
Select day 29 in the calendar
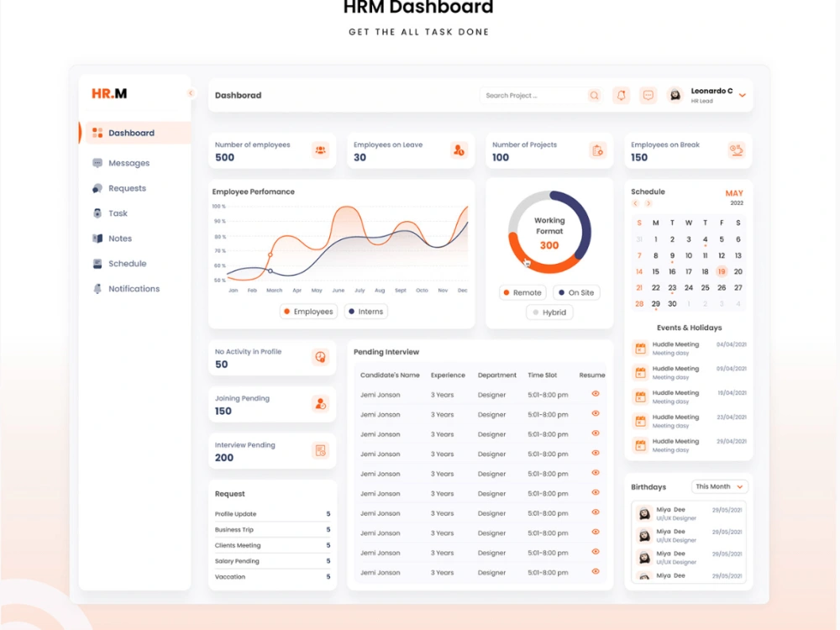(656, 304)
